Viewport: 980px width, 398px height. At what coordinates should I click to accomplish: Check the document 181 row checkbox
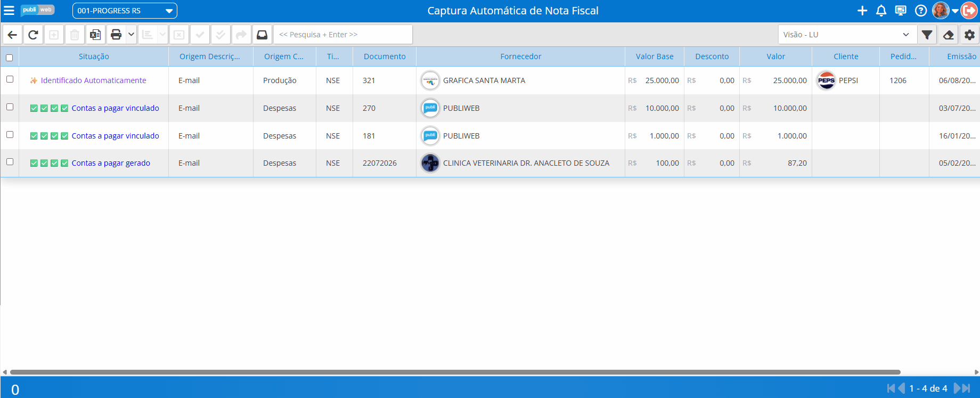click(x=10, y=134)
